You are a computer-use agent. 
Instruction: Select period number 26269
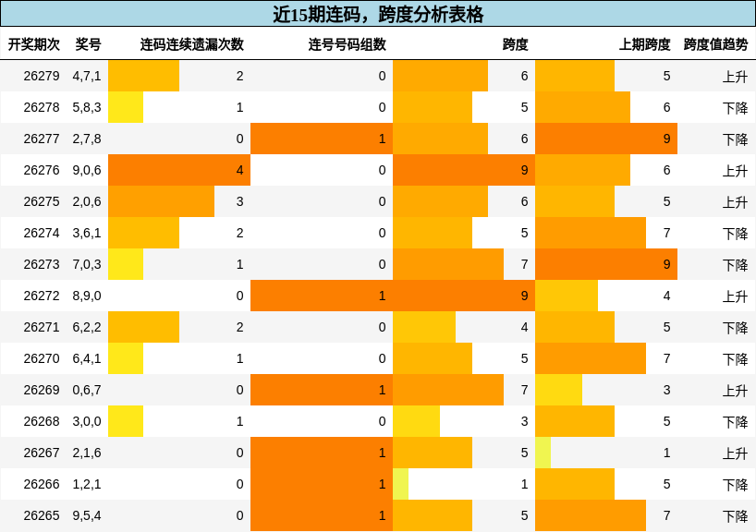42,390
